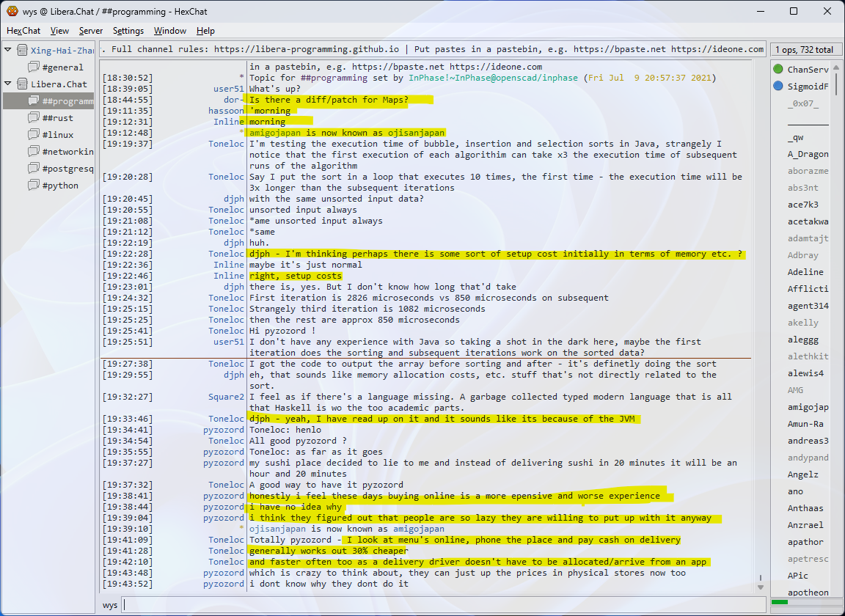Image resolution: width=845 pixels, height=616 pixels.
Task: Click the HexChat logo in title bar
Action: (12, 11)
